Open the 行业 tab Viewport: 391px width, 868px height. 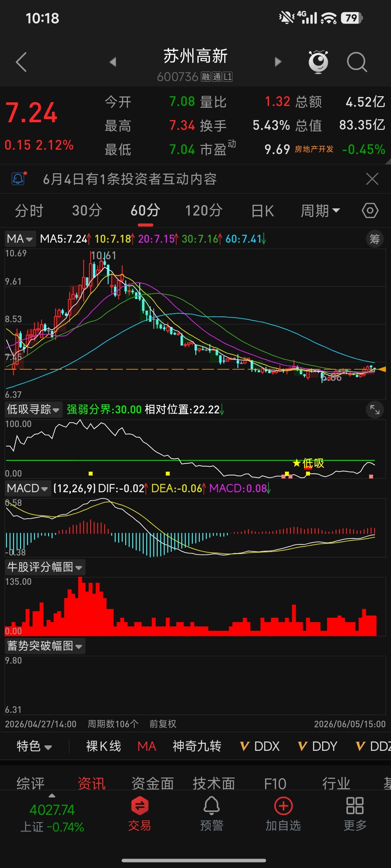point(336,783)
